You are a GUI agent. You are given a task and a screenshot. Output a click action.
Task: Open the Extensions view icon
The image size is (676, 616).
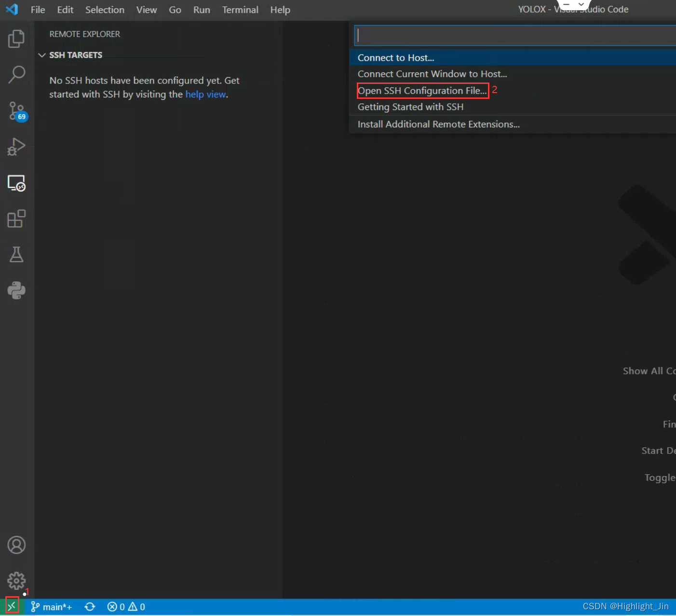tap(16, 219)
